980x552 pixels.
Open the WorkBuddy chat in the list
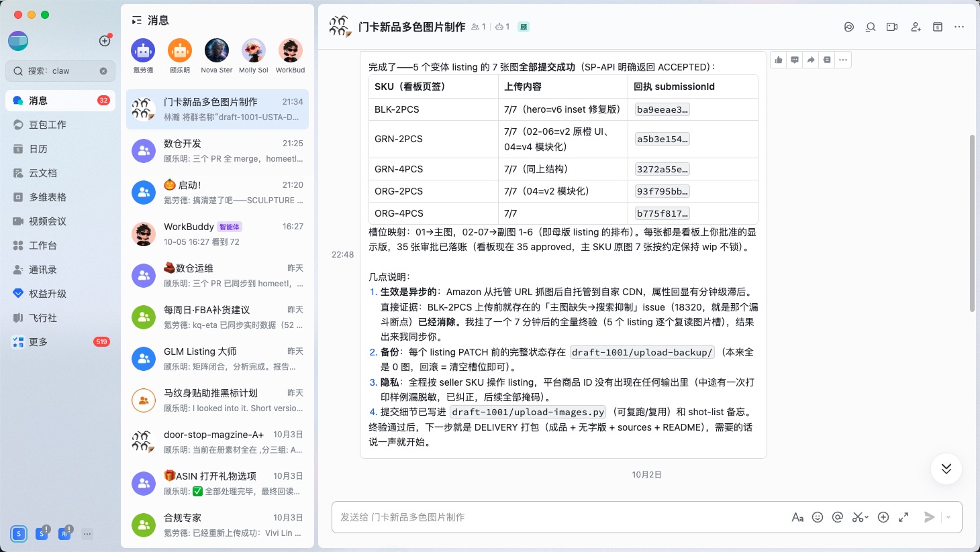point(217,234)
